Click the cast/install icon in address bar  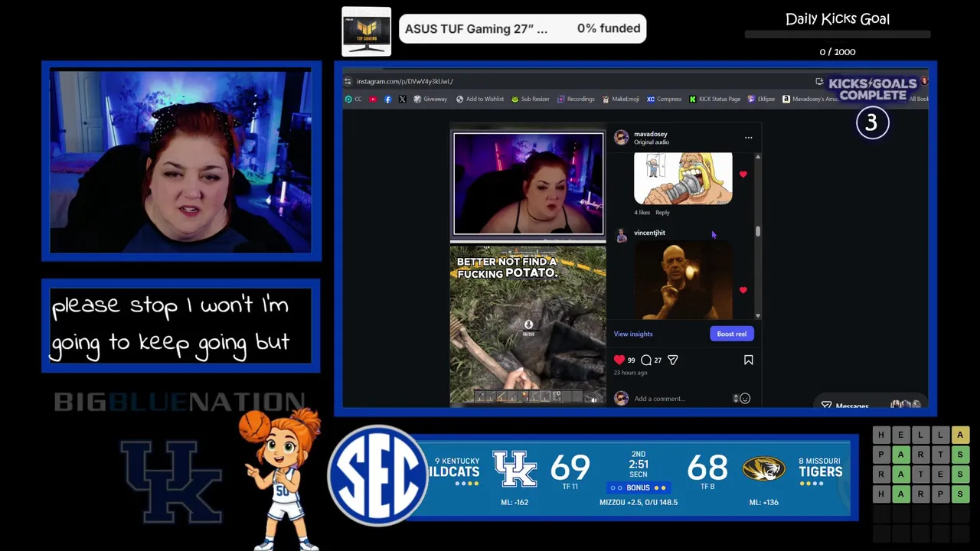819,81
